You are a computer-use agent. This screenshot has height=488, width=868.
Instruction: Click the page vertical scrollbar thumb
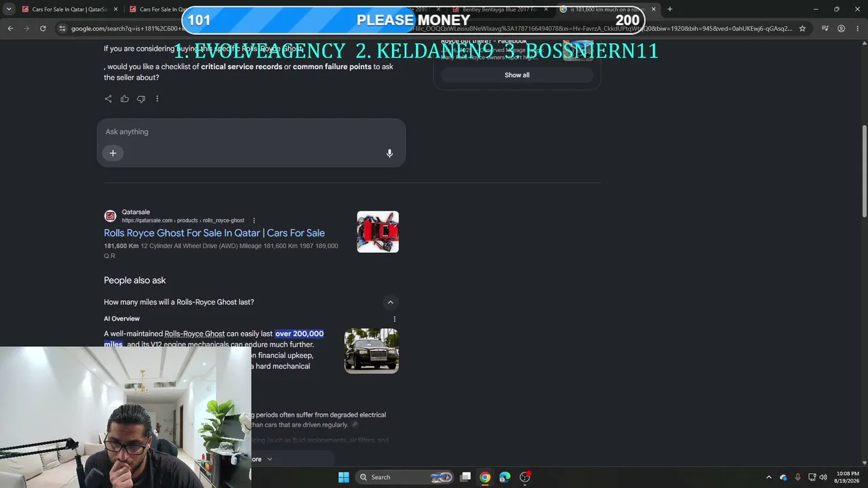pyautogui.click(x=864, y=171)
